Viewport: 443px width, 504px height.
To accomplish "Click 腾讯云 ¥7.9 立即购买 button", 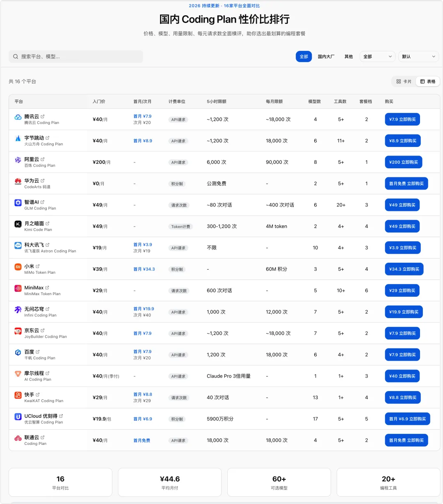I will point(402,119).
